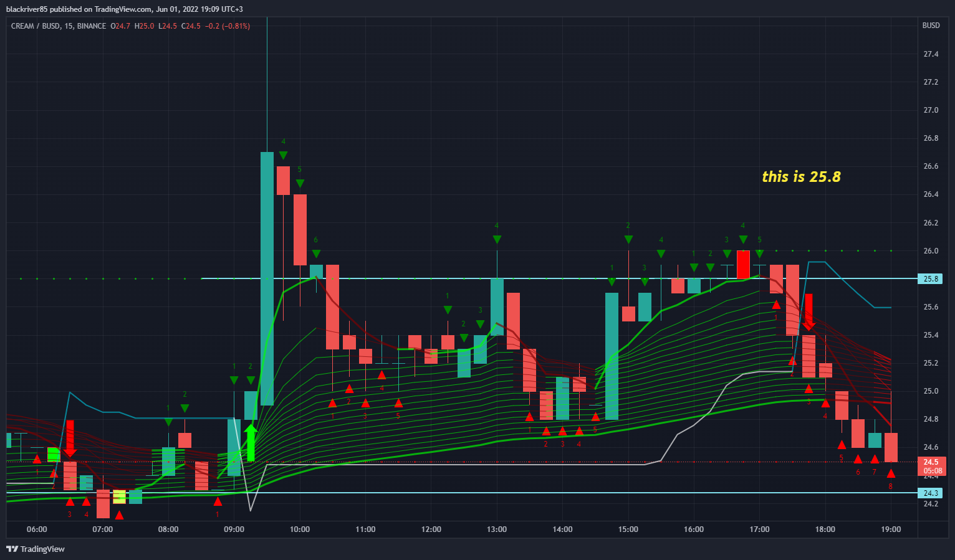Click the 11:00 time axis label
This screenshot has height=560, width=955.
point(365,529)
